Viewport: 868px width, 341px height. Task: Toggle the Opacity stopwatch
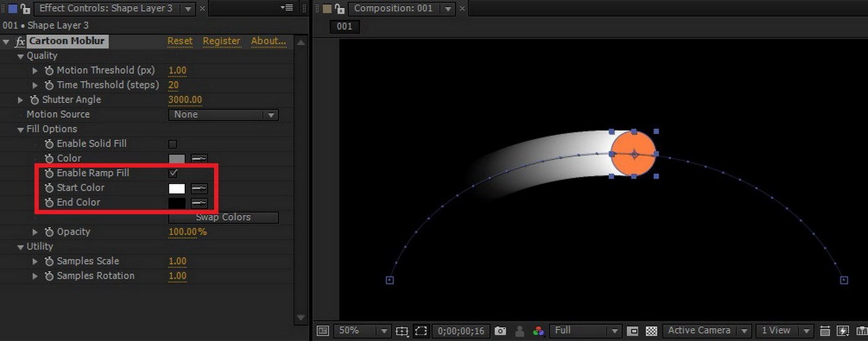[x=49, y=232]
